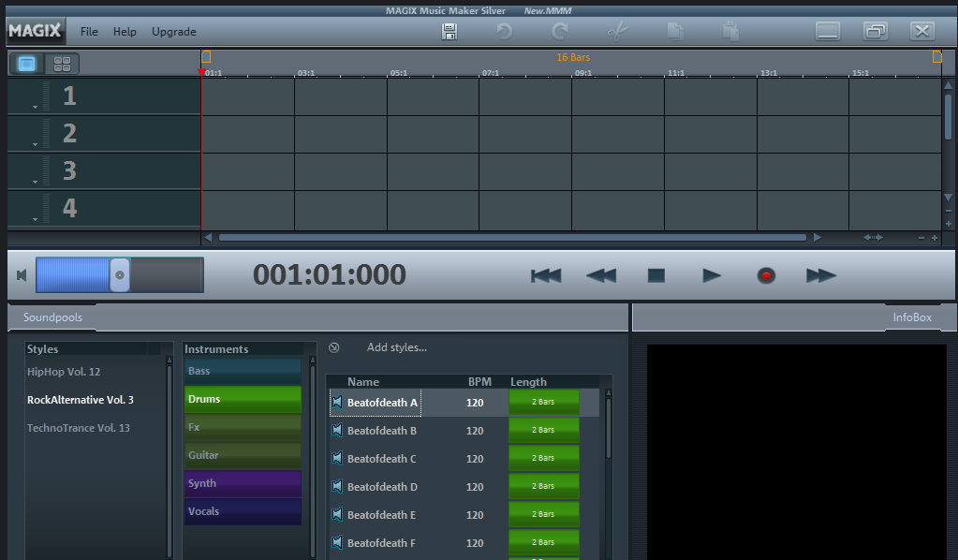The width and height of the screenshot is (958, 560).
Task: Open track 2 dropdown arrow
Action: (x=35, y=145)
